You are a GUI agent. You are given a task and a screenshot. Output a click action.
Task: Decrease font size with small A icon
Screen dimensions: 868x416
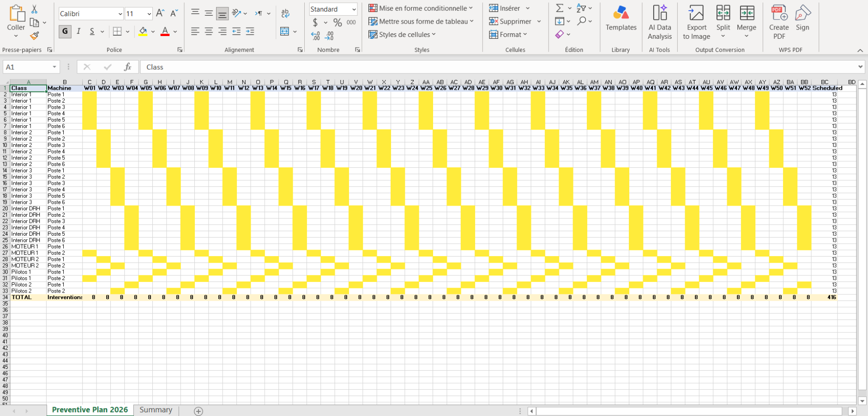[x=174, y=13]
